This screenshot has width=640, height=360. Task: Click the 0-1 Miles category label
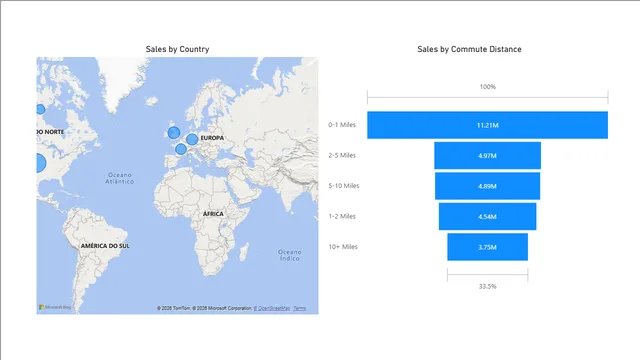[x=342, y=125]
